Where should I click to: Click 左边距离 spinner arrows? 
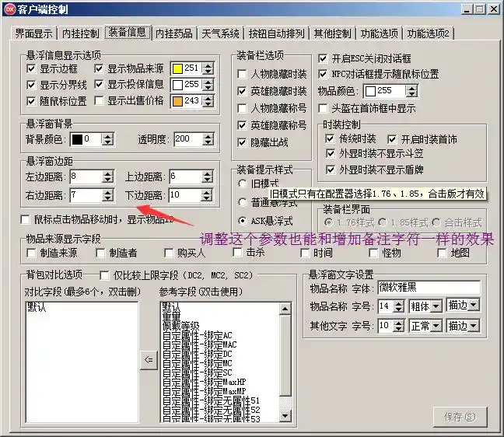[107, 177]
